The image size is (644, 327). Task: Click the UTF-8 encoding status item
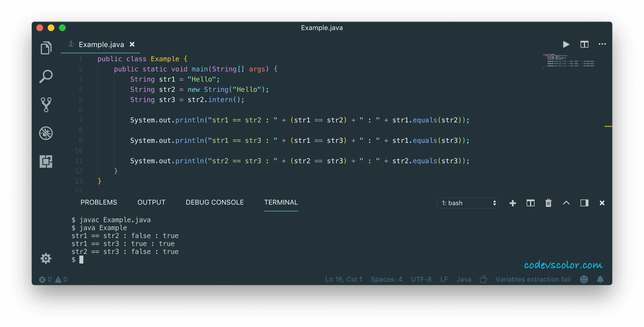point(421,279)
